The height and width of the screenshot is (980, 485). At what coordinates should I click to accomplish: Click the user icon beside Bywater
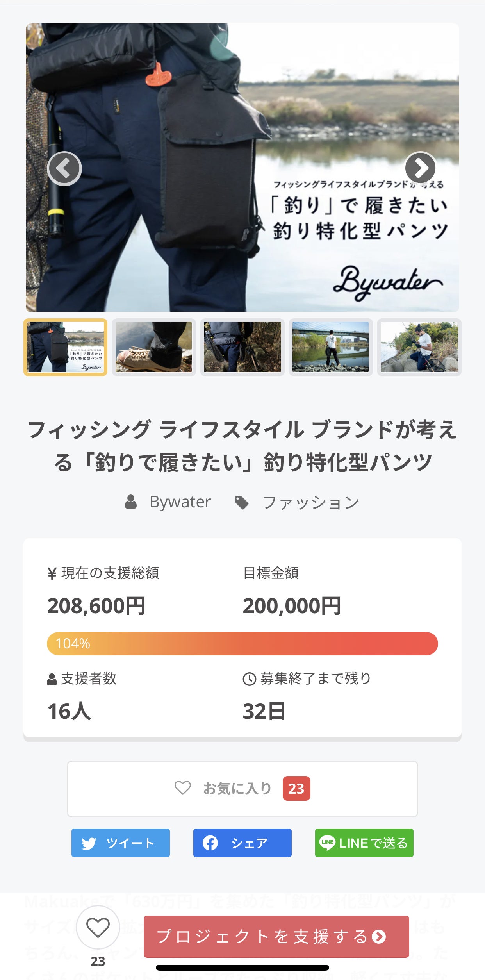click(131, 502)
